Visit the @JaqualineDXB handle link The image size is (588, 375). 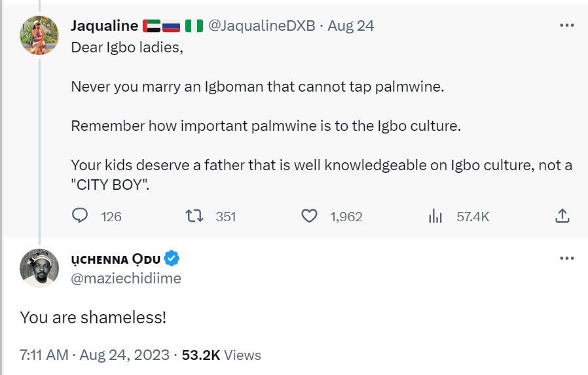[x=262, y=26]
